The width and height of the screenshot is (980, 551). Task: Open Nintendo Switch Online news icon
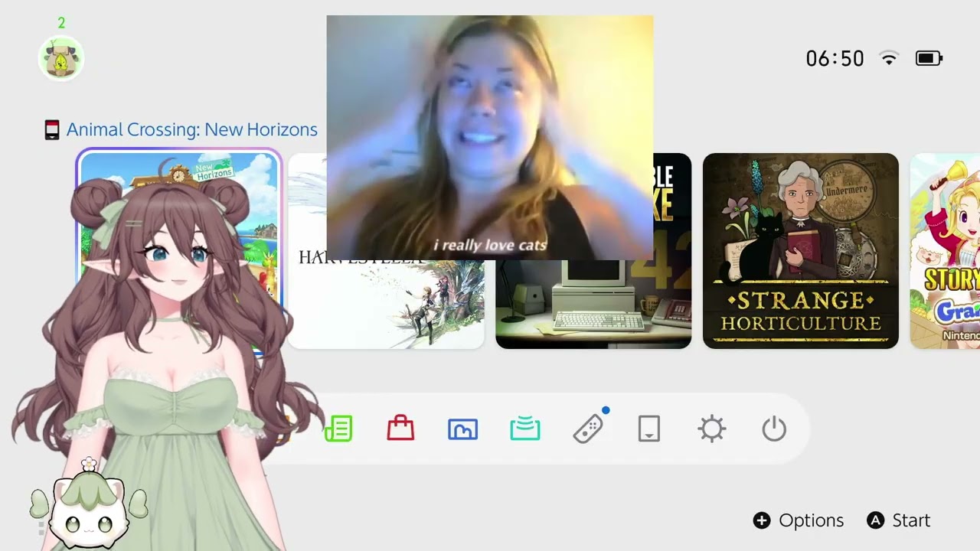338,429
